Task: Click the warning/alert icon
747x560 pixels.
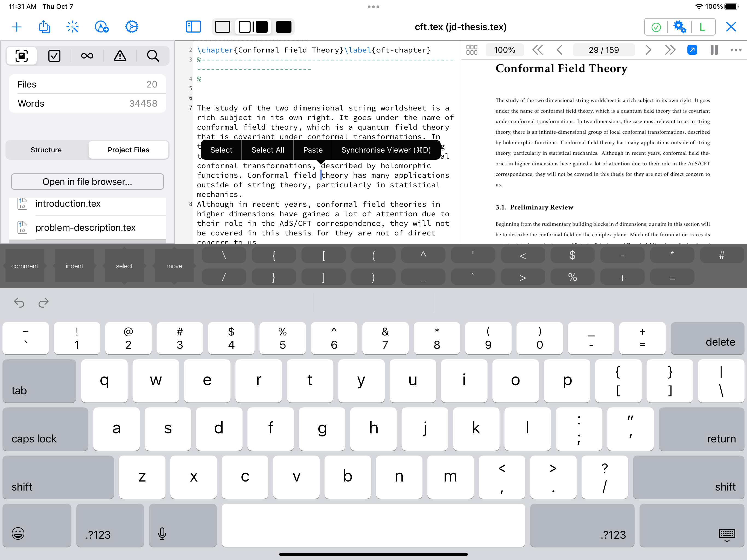Action: pyautogui.click(x=121, y=56)
